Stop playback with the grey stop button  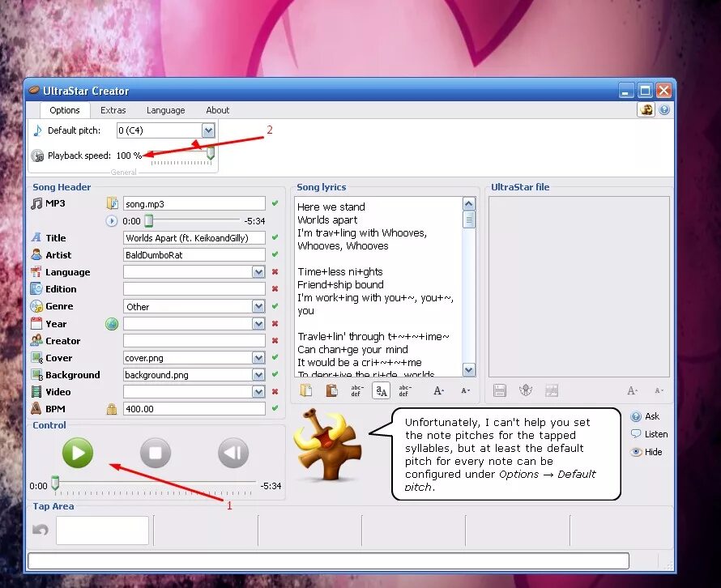[156, 453]
